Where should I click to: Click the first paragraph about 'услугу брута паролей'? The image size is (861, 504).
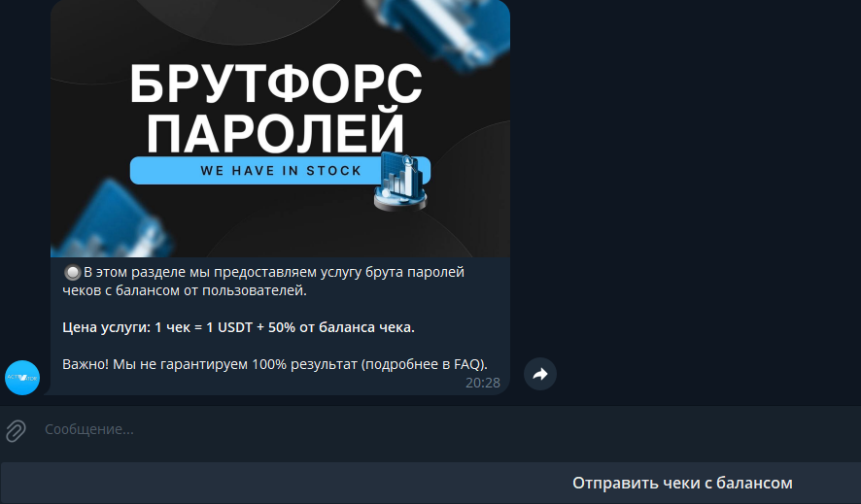click(263, 282)
